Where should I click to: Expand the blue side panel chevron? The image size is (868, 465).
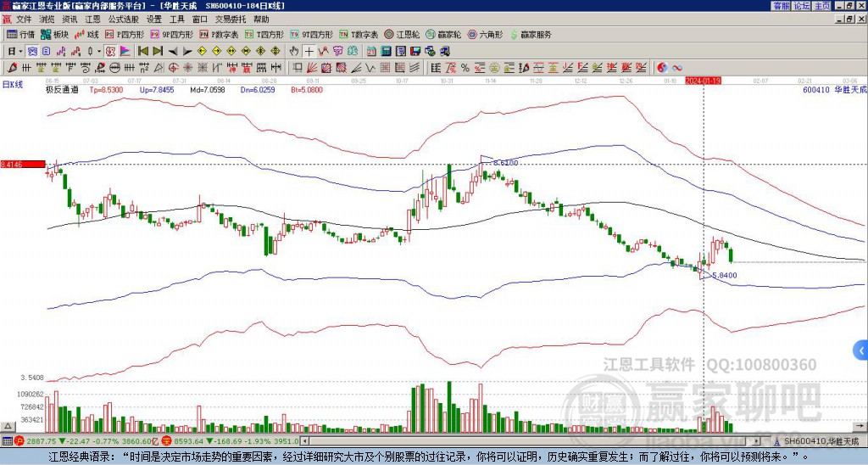861,350
